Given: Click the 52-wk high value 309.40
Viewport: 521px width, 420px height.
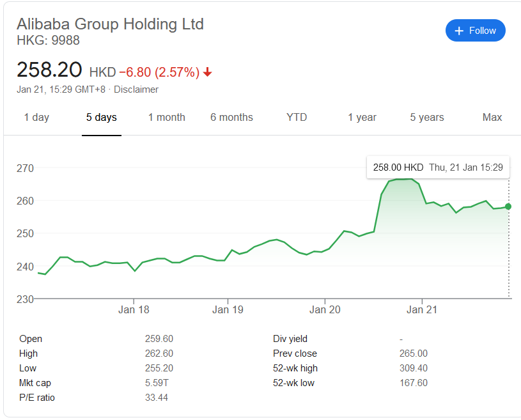Looking at the screenshot, I should tap(414, 368).
